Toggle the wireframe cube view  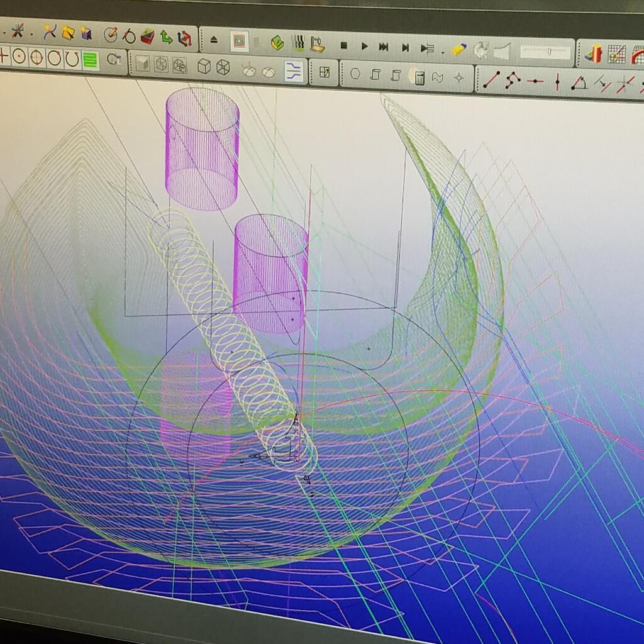click(x=223, y=67)
